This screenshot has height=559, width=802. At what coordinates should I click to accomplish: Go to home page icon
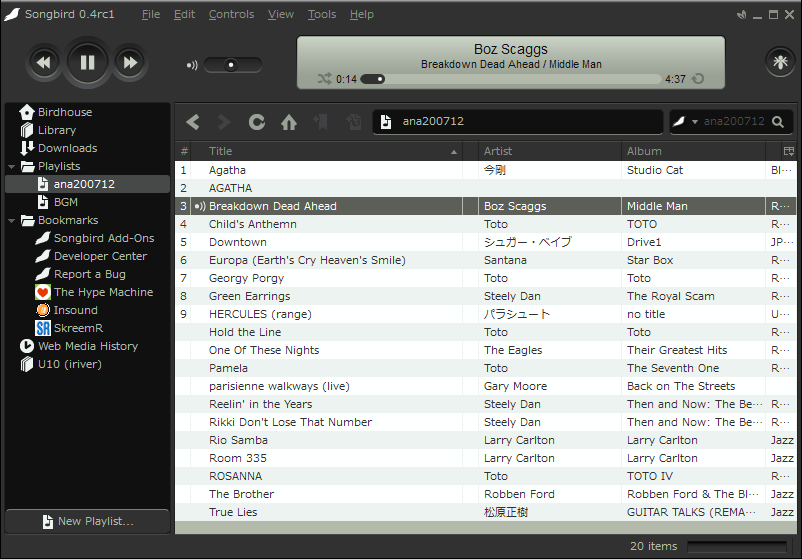pos(289,122)
